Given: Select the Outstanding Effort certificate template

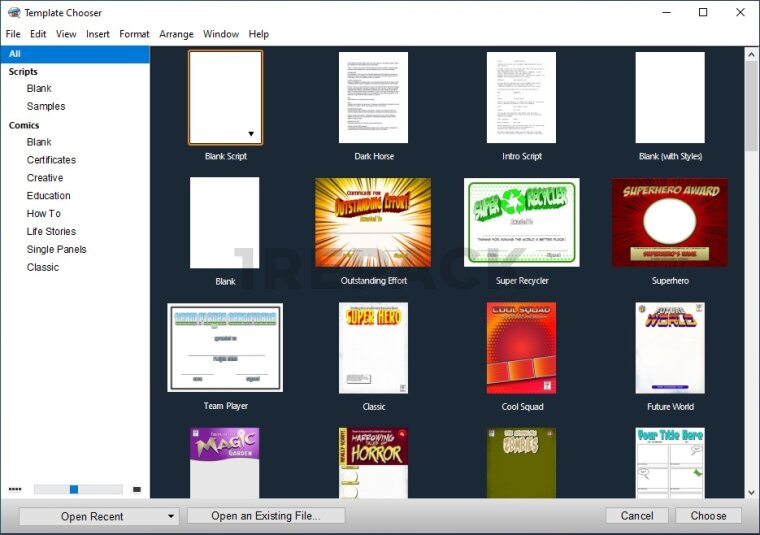Looking at the screenshot, I should pyautogui.click(x=373, y=222).
